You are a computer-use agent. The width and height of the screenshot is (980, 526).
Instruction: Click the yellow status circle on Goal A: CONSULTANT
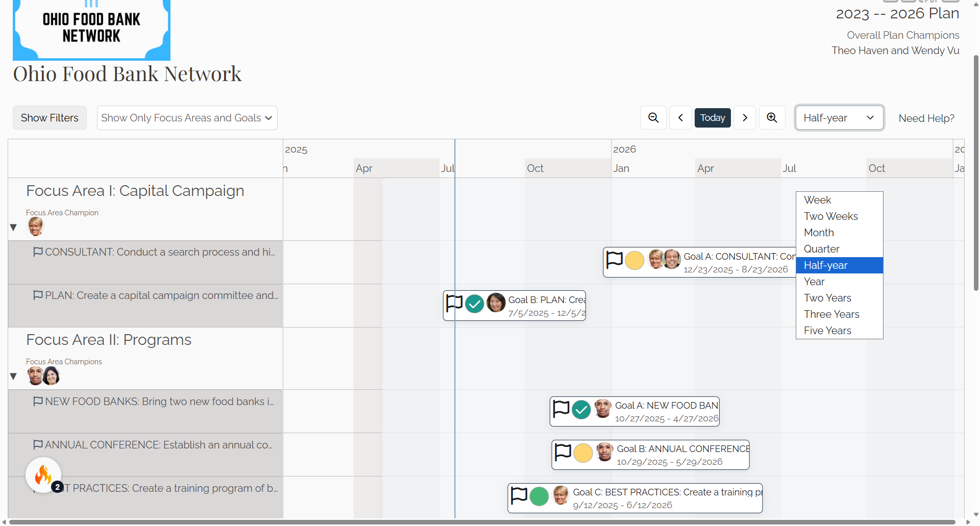[634, 260]
